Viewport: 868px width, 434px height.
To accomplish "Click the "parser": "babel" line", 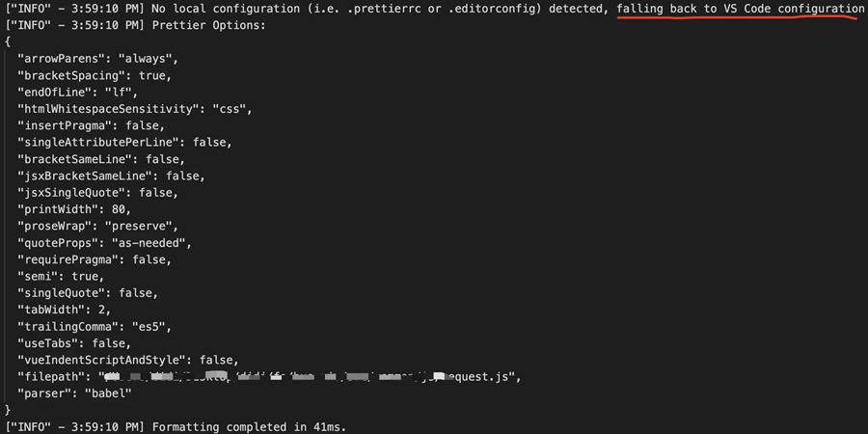I will (74, 393).
